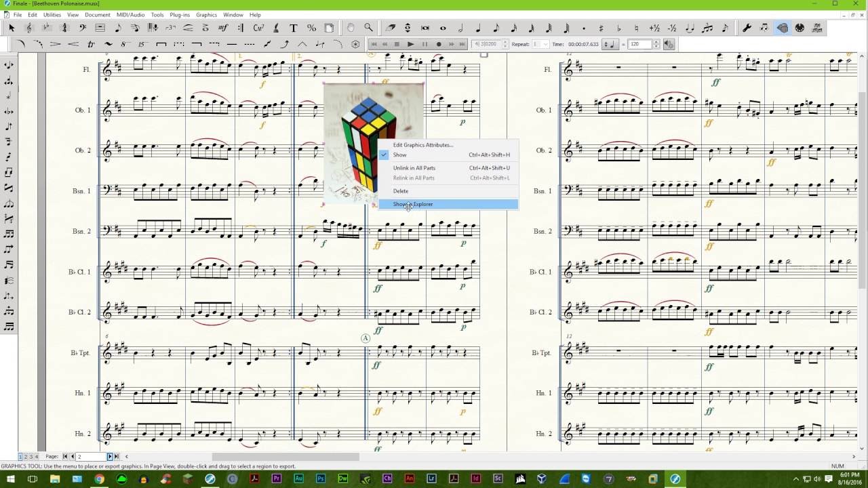This screenshot has width=868, height=488.
Task: Select the Zoom magnifier tool
Action: click(x=368, y=28)
